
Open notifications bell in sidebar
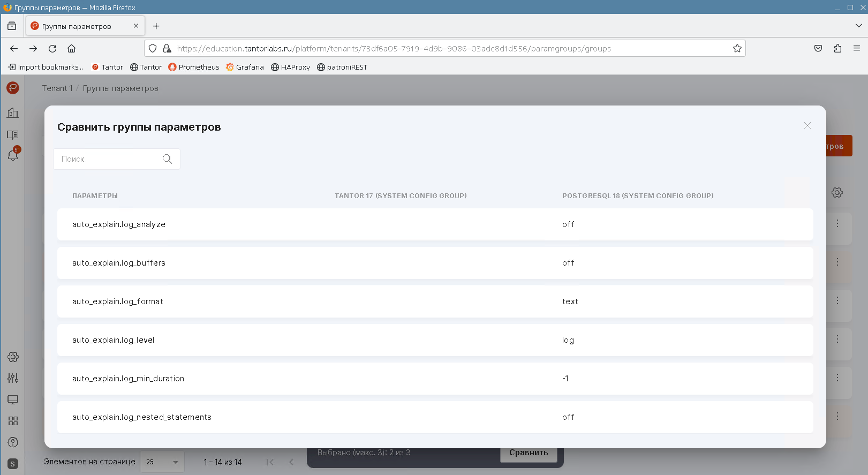click(x=13, y=155)
